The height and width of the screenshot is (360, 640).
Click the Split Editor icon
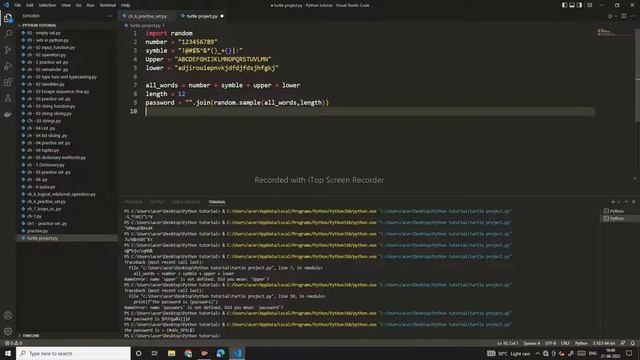tap(624, 16)
